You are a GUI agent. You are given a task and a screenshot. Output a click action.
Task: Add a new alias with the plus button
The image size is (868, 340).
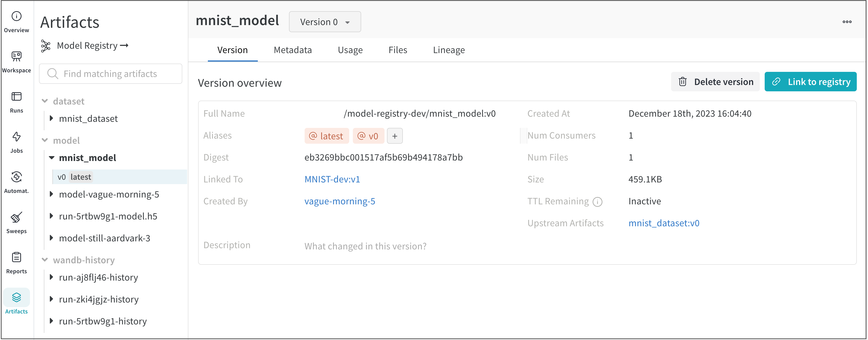tap(395, 136)
